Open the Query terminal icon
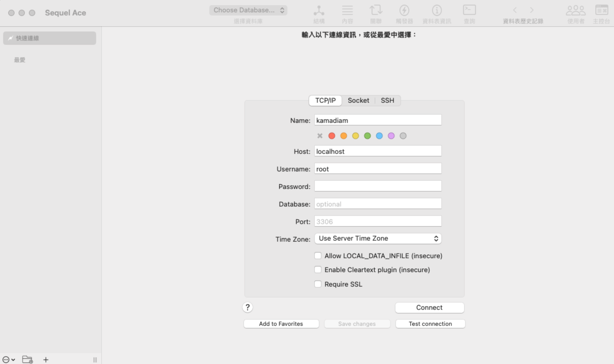Viewport: 614px width, 364px height. point(469,10)
